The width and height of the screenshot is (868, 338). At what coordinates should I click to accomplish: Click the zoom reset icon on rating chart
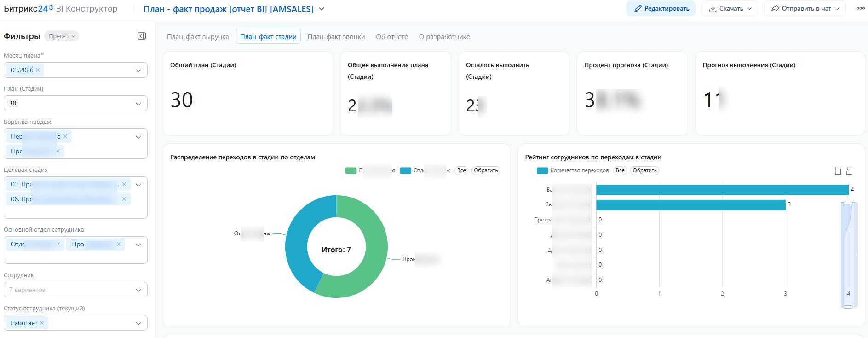click(x=849, y=171)
